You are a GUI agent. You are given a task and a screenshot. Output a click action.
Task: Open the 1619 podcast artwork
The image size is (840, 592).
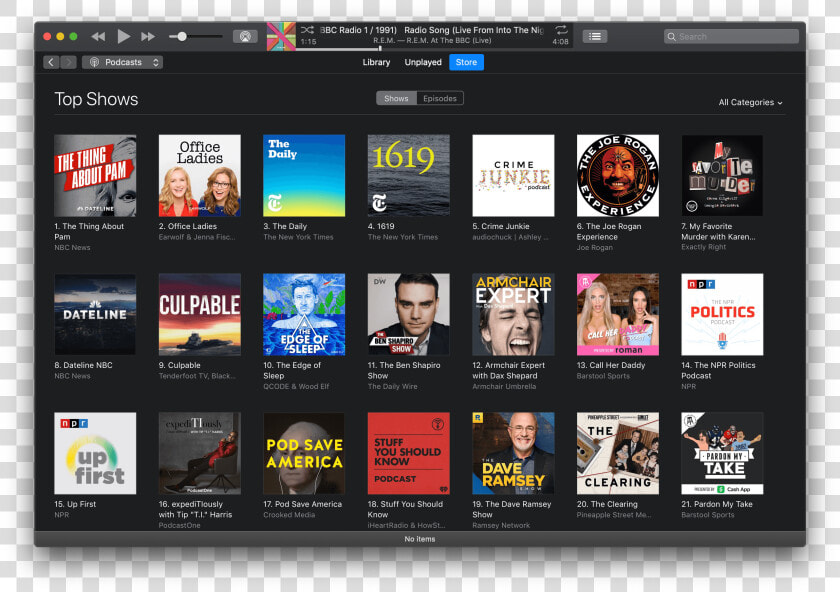pos(408,175)
